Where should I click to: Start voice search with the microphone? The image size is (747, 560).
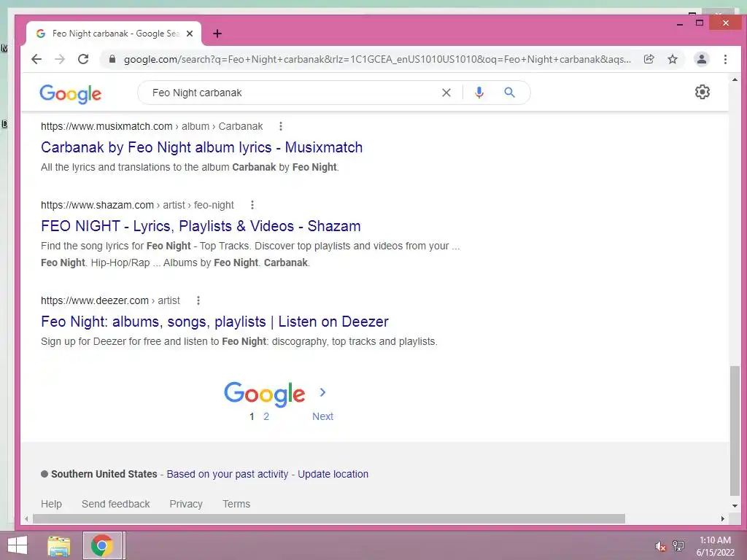point(479,93)
